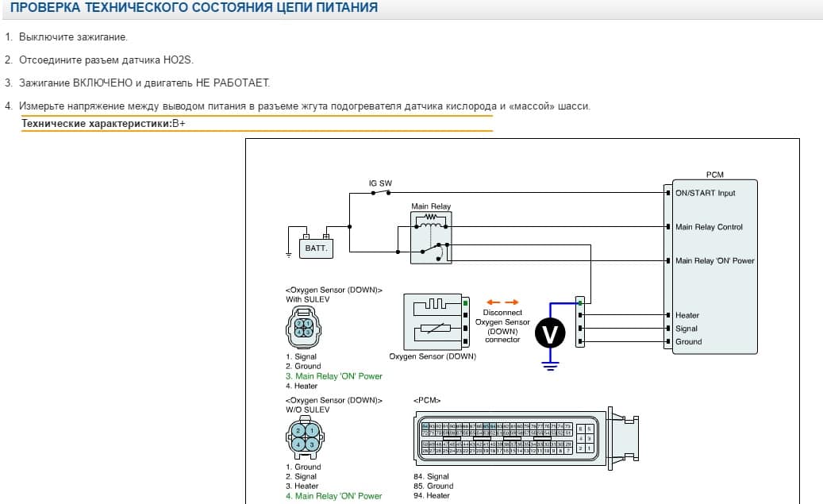Viewport: 823px width, 504px height.
Task: Click the 'Signal' label on the PCM block
Action: [686, 328]
